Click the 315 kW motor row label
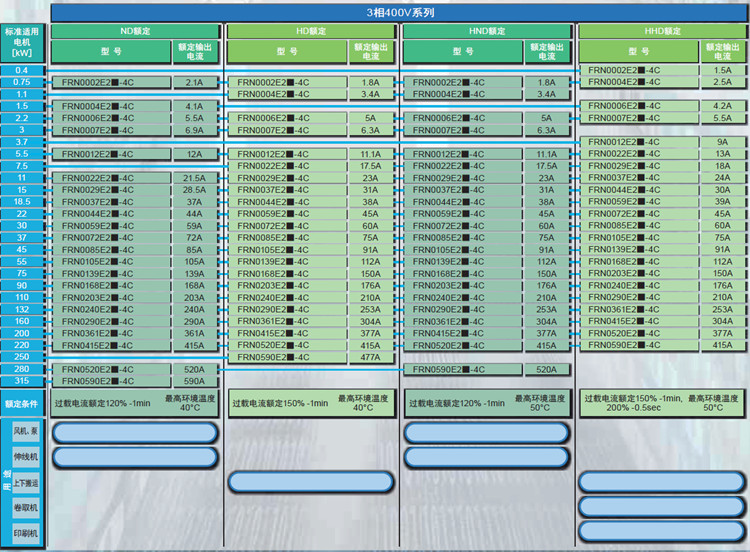 22,381
